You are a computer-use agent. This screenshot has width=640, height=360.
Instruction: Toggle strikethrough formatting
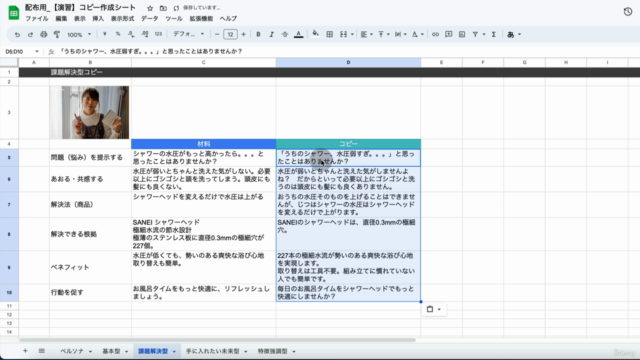[285, 34]
